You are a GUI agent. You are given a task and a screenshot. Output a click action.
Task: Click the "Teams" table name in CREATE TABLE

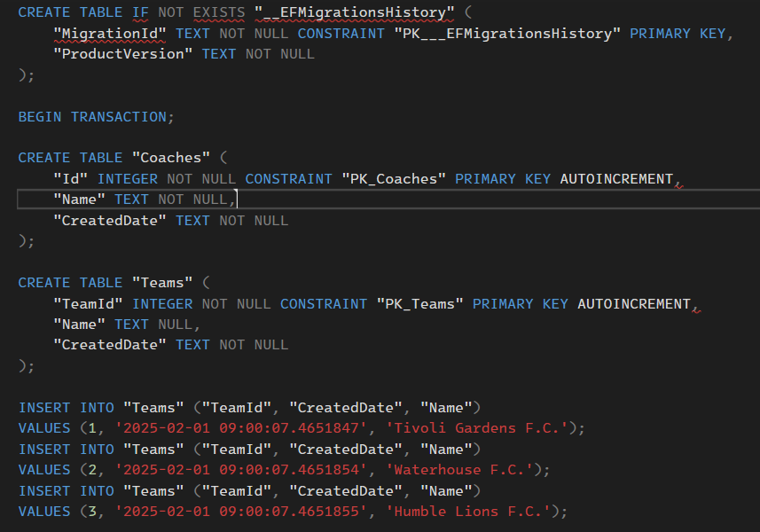tap(162, 283)
